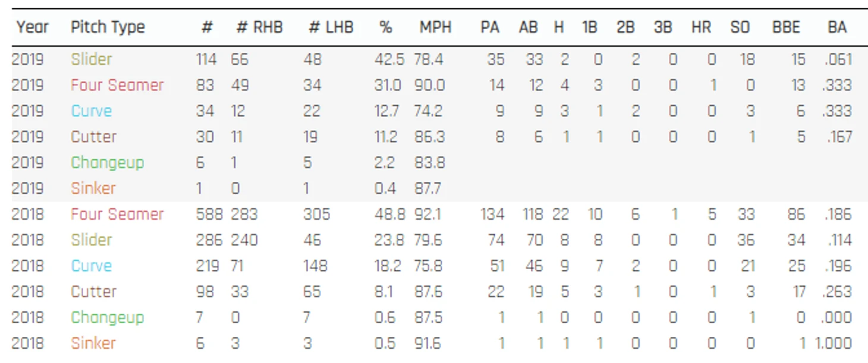Click the MPH column header
Screen dimensions: 868x363
click(435, 27)
